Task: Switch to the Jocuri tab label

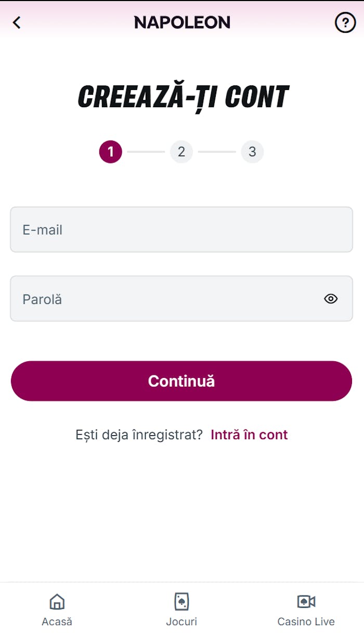Action: [181, 621]
